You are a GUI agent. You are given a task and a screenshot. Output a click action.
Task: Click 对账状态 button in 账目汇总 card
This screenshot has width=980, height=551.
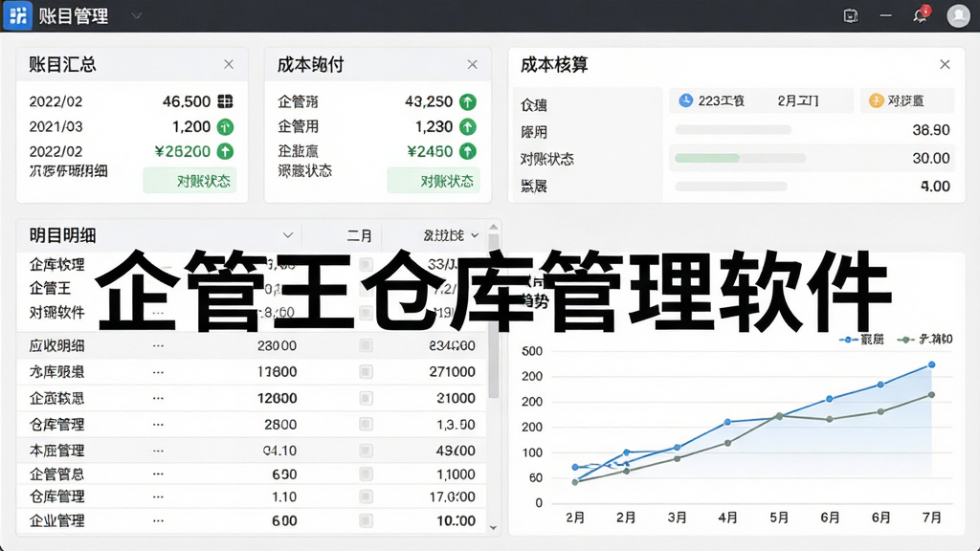coord(190,181)
